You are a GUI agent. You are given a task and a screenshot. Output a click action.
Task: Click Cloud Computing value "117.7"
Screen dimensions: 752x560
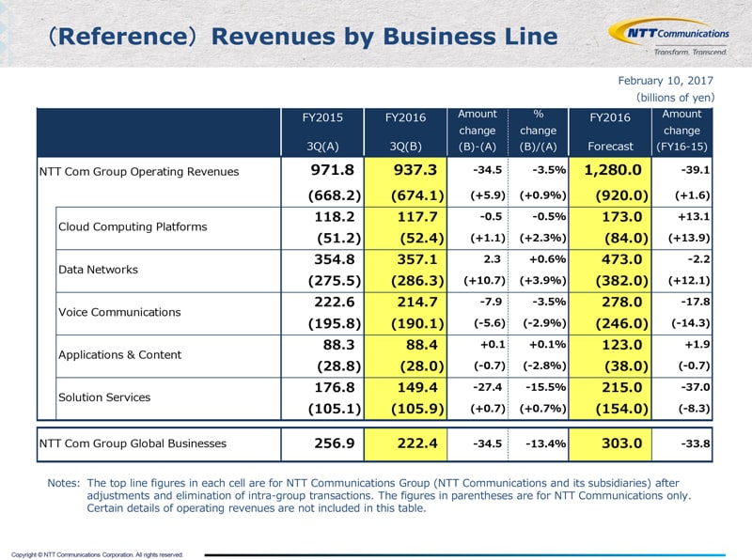(x=417, y=217)
